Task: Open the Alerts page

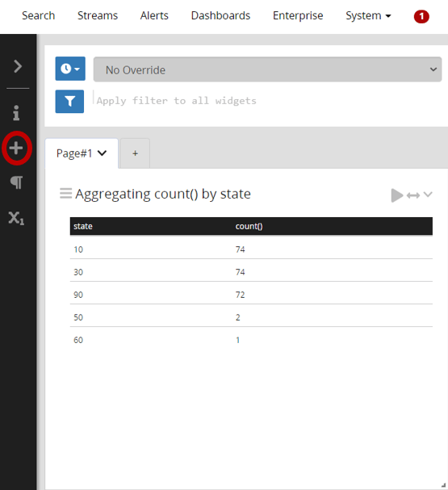Action: pyautogui.click(x=154, y=15)
